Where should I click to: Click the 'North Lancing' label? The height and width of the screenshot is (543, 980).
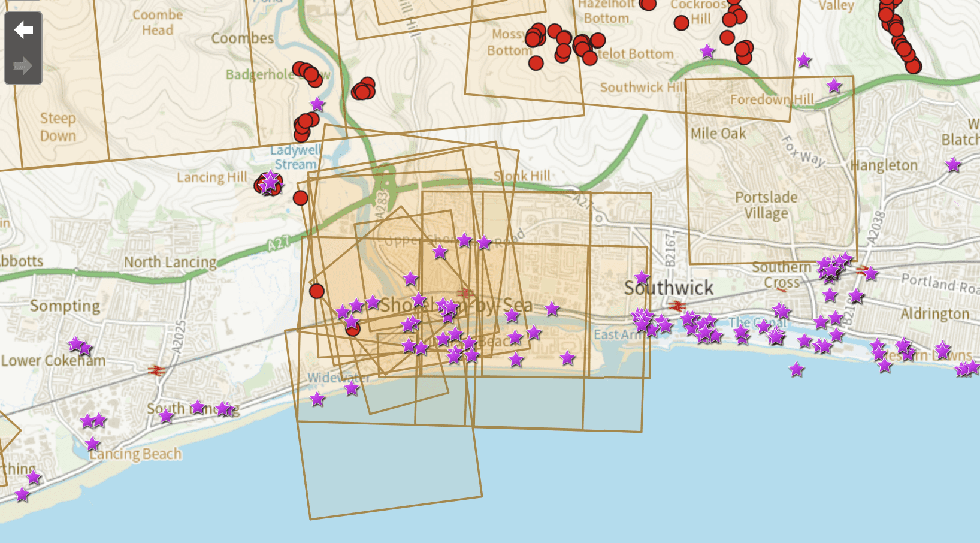[171, 262]
